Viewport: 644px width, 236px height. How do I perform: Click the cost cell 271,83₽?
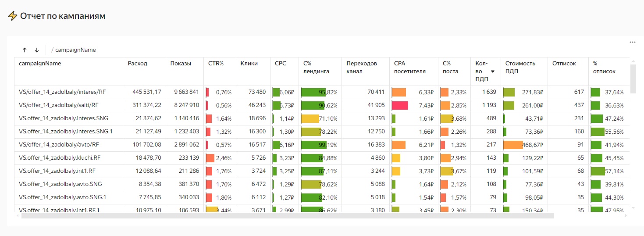click(524, 92)
